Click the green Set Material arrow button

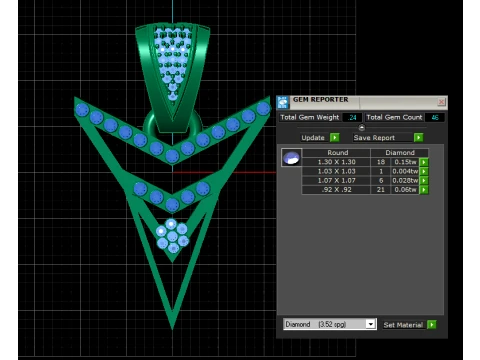pos(432,325)
